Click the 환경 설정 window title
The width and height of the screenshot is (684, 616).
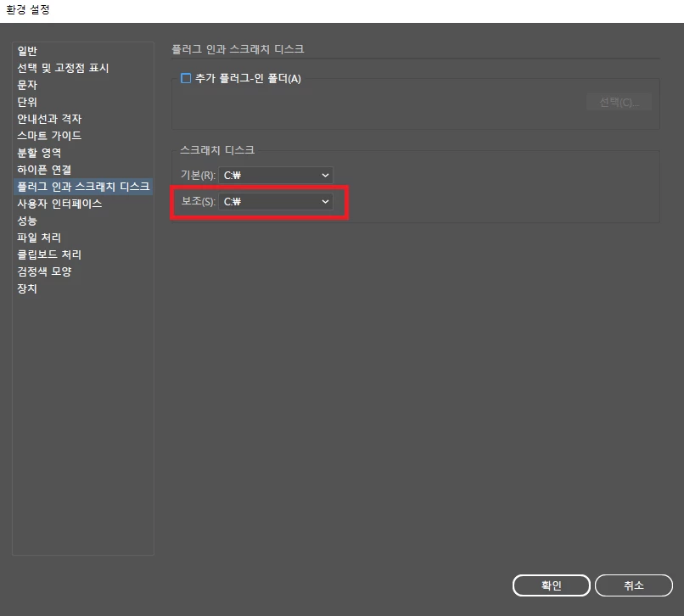(x=28, y=9)
